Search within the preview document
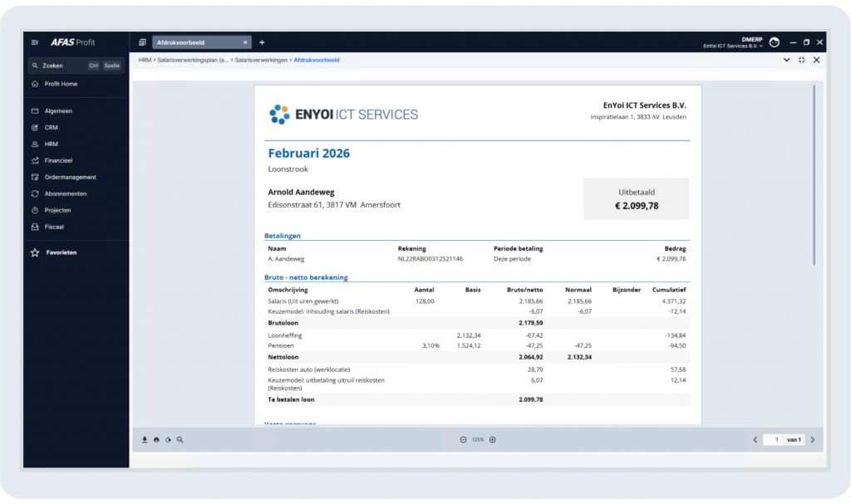The width and height of the screenshot is (851, 504). (180, 440)
